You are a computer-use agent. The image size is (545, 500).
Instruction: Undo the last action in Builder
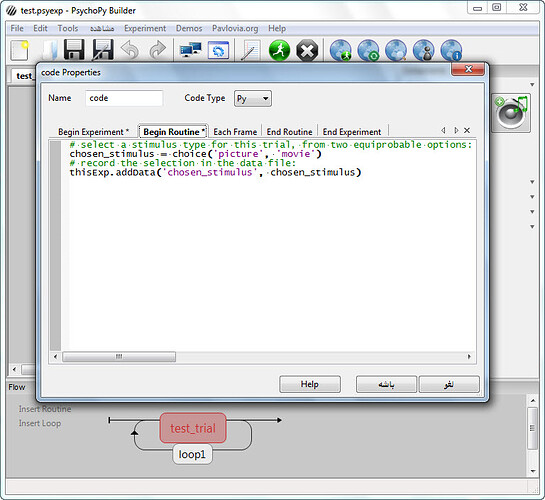click(x=130, y=50)
